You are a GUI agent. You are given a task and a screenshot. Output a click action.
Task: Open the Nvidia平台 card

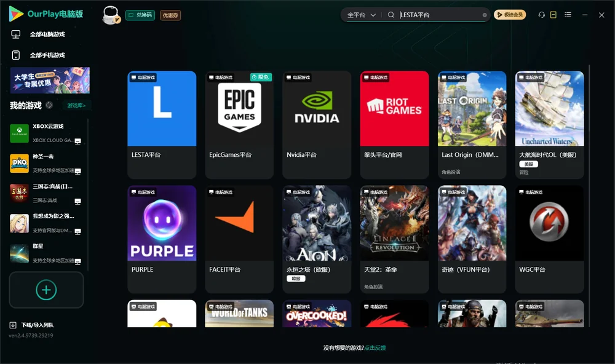tap(317, 125)
